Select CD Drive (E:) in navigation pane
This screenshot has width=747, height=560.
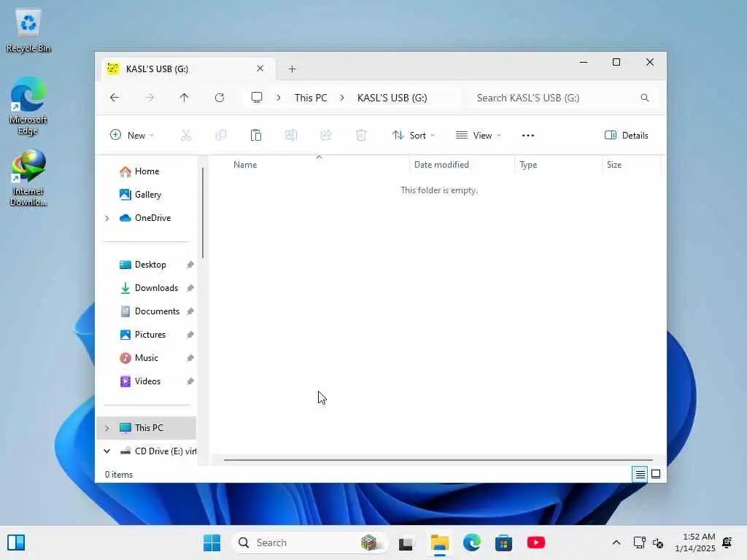pyautogui.click(x=165, y=451)
